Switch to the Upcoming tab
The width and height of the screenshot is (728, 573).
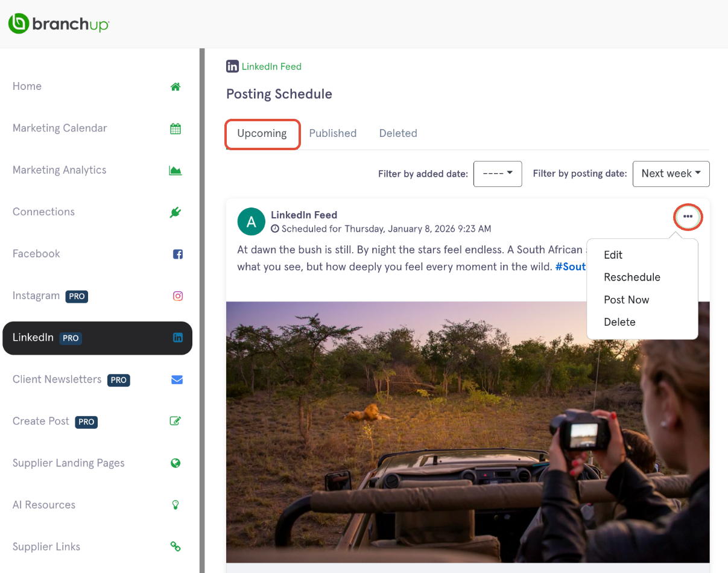click(262, 134)
